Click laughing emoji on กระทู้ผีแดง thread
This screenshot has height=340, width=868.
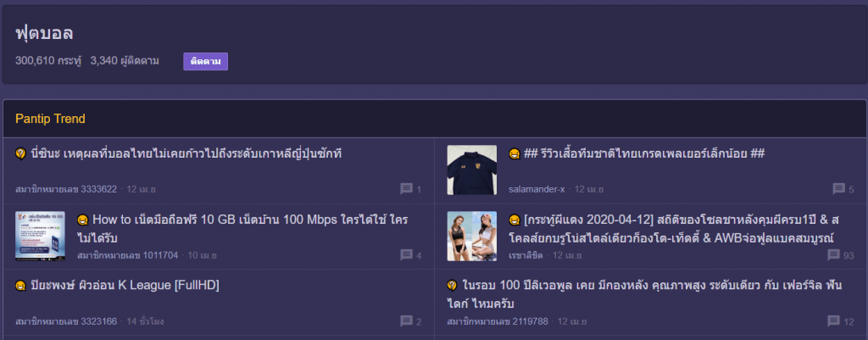(515, 220)
